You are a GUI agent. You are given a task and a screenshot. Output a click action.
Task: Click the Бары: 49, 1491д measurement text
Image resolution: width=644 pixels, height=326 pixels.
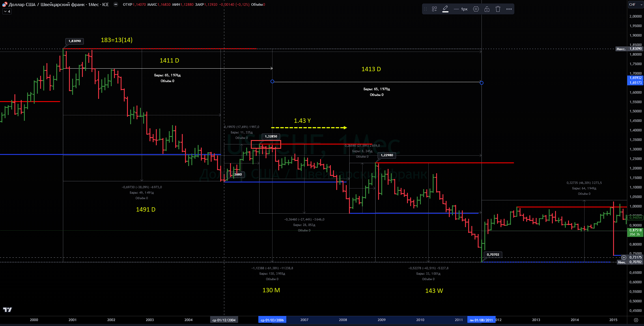pos(142,193)
